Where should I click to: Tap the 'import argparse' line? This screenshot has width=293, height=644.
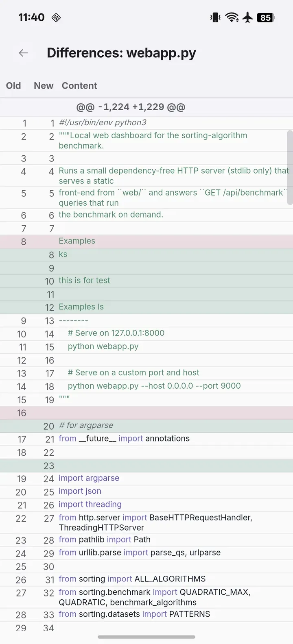(x=146, y=479)
